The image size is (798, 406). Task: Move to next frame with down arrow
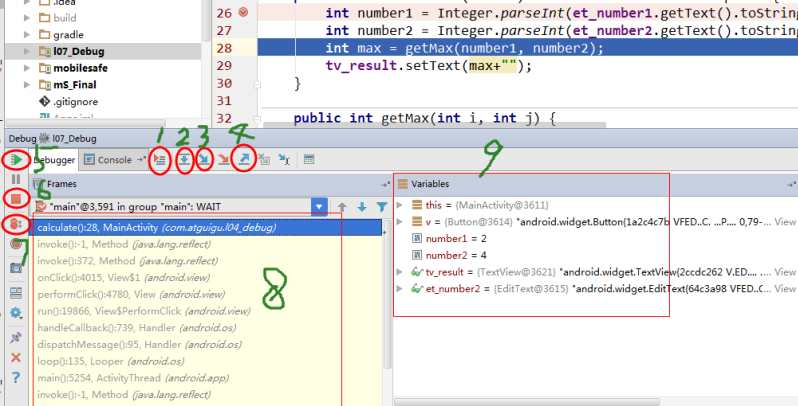(362, 207)
